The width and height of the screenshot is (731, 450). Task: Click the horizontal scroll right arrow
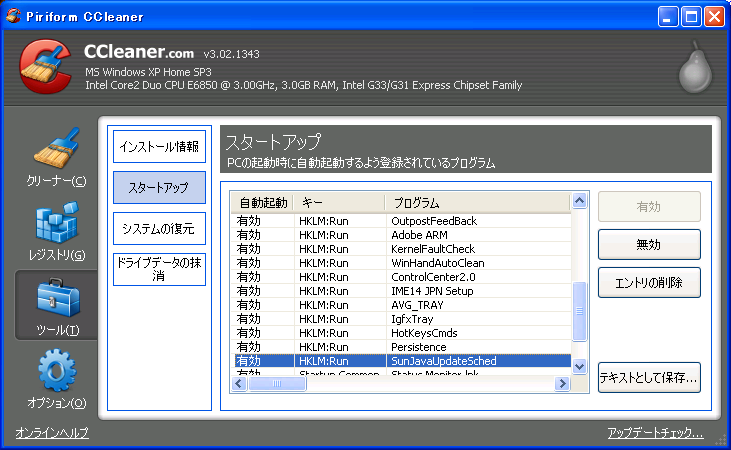pyautogui.click(x=562, y=384)
